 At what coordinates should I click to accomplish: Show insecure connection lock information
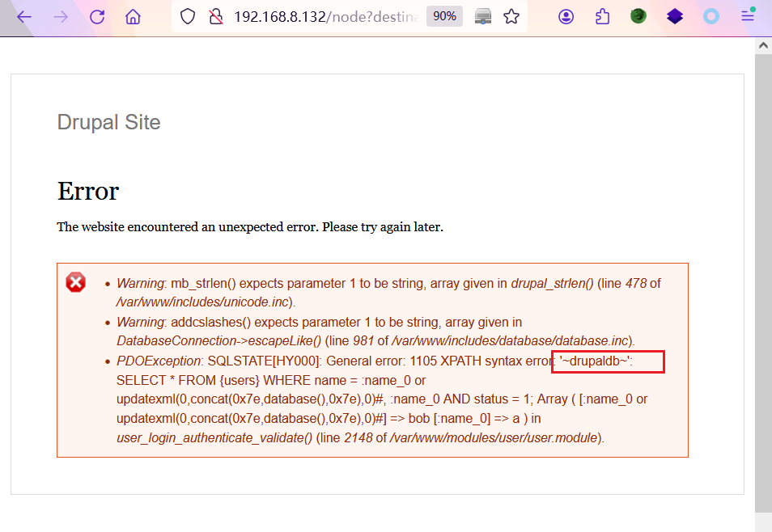pos(215,17)
